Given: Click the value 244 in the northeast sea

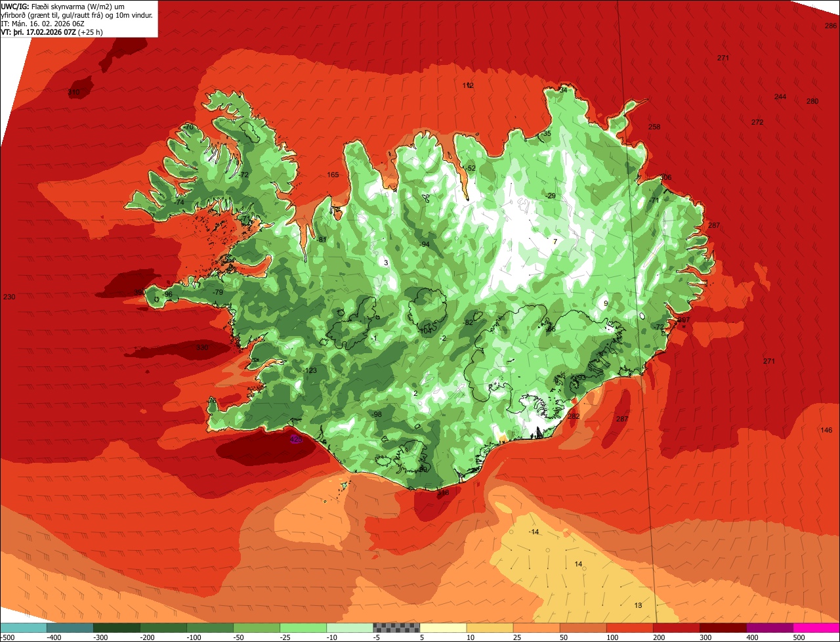Looking at the screenshot, I should coord(780,96).
